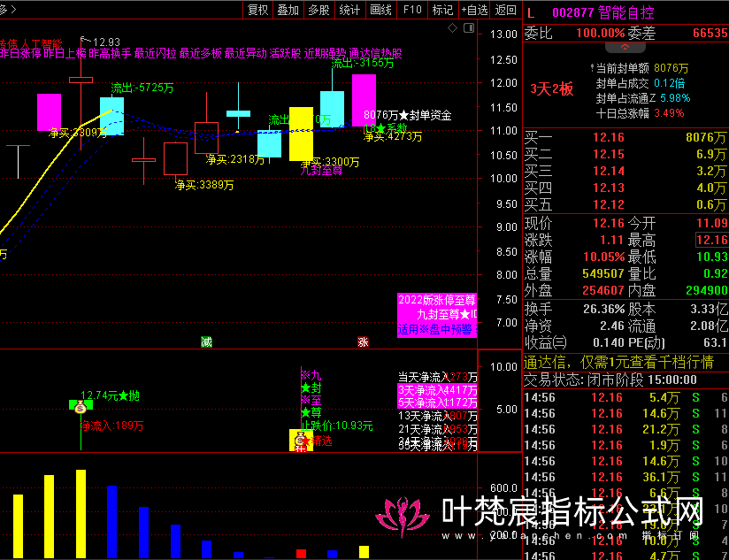729x560 pixels.
Task: Click the rightmost magenta limit-up candlestick
Action: click(x=364, y=100)
